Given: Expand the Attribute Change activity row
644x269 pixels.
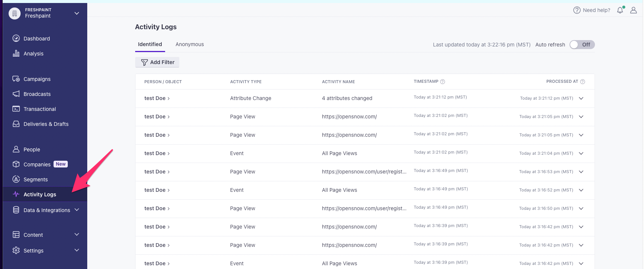Looking at the screenshot, I should pyautogui.click(x=581, y=98).
